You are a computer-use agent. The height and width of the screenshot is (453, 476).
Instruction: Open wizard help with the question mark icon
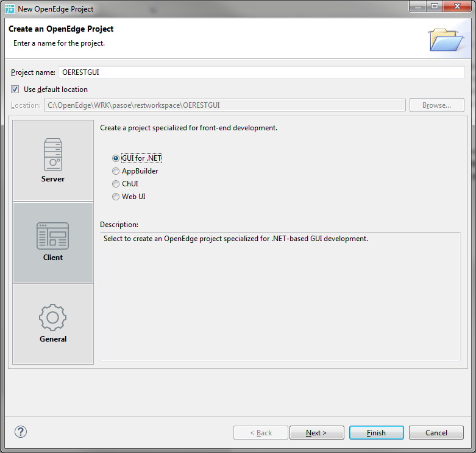coord(21,432)
